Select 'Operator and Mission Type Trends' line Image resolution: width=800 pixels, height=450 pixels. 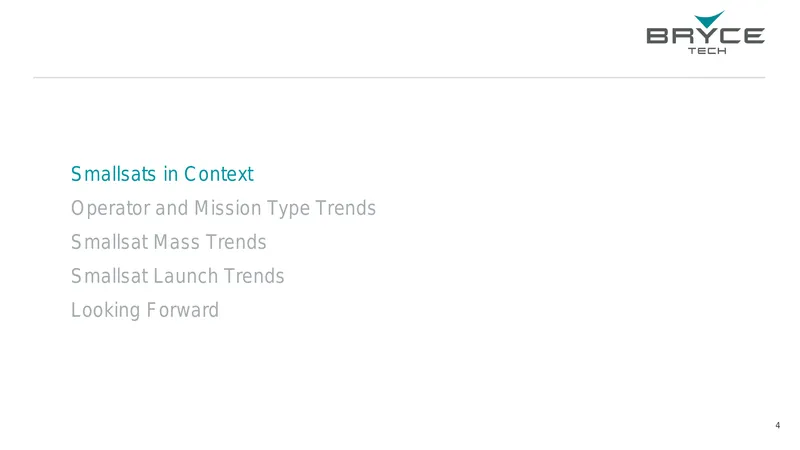click(223, 209)
